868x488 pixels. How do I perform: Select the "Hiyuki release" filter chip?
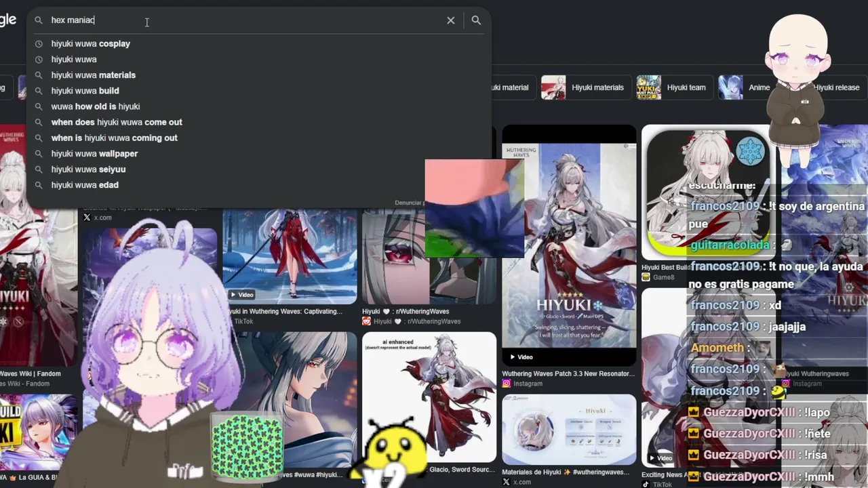click(836, 87)
